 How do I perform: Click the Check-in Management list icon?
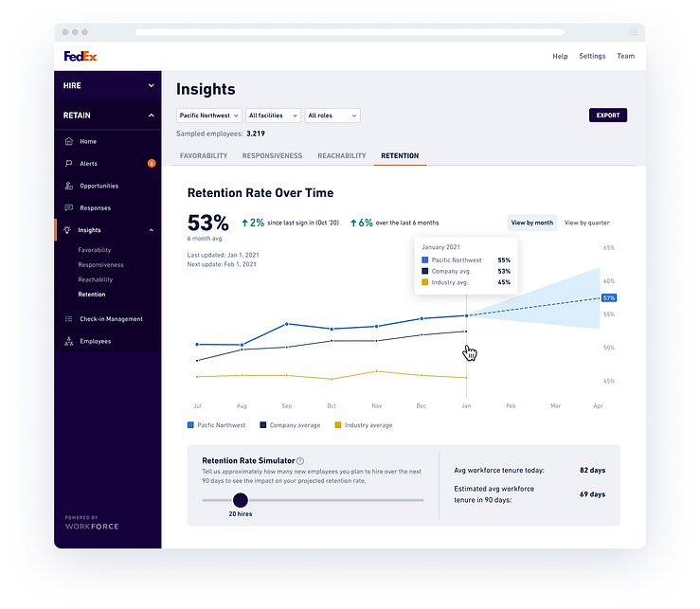(x=69, y=319)
